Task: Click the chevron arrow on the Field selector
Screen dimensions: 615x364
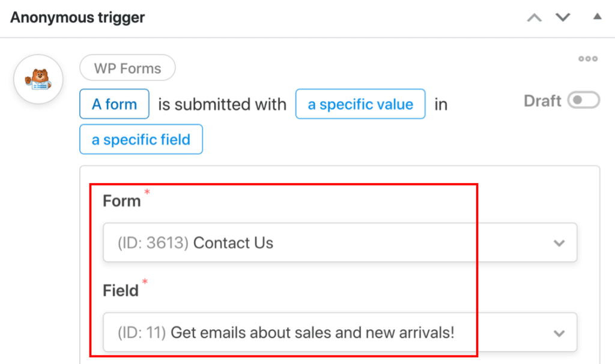Action: coord(559,332)
